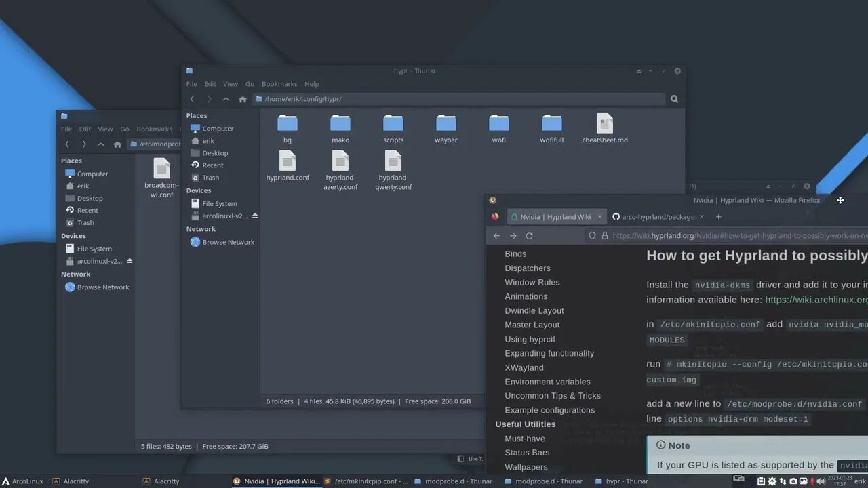Switch to the hypr - Thunar taskbar entry

[x=621, y=481]
